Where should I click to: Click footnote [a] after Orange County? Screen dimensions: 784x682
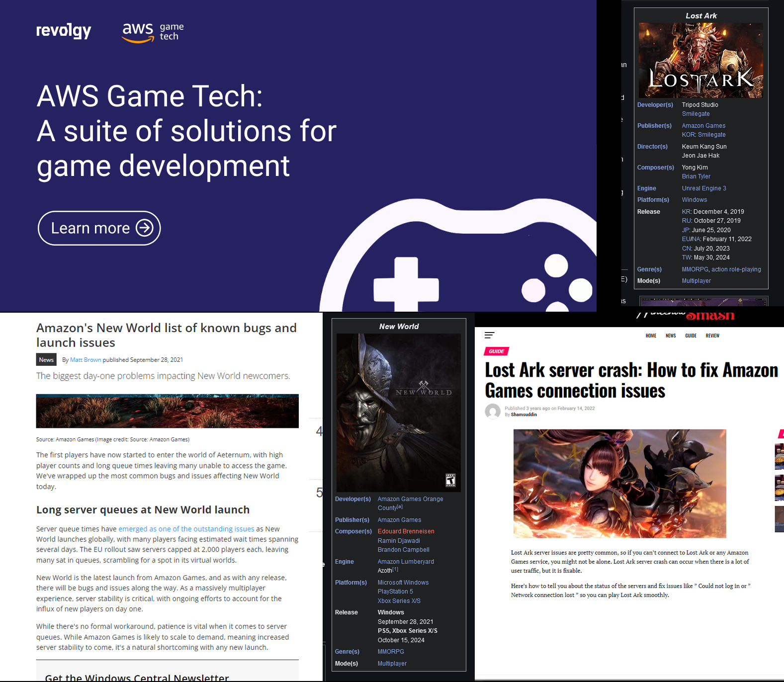coord(400,507)
